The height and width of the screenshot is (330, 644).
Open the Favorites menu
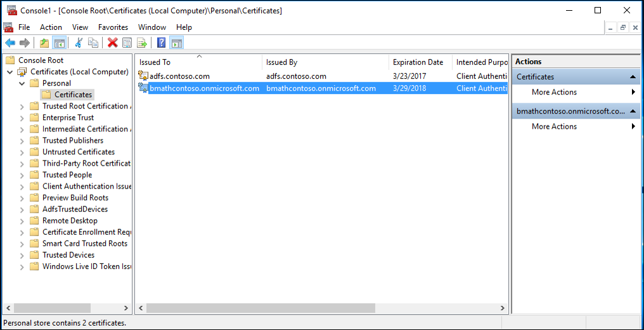[x=113, y=27]
